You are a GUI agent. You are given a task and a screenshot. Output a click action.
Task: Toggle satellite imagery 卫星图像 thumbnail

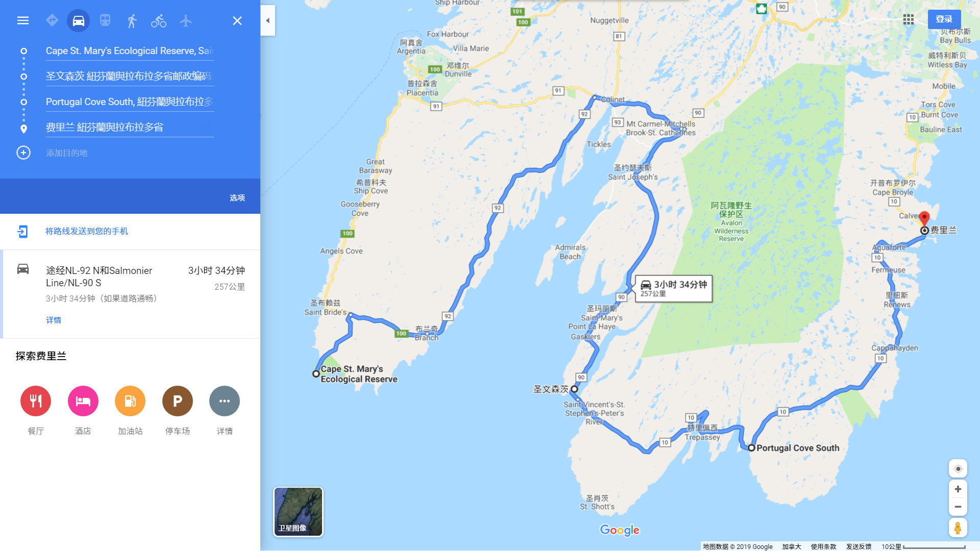pyautogui.click(x=299, y=512)
